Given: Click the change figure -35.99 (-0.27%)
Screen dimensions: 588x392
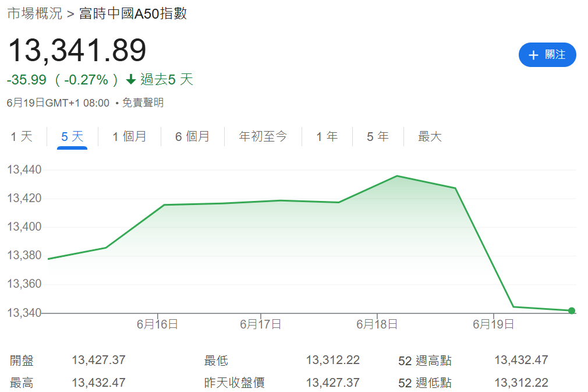Looking at the screenshot, I should [x=62, y=80].
